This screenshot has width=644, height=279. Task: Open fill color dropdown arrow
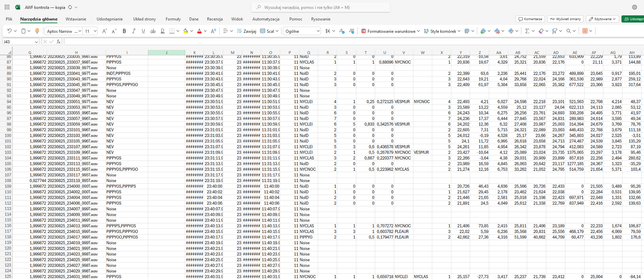[192, 31]
